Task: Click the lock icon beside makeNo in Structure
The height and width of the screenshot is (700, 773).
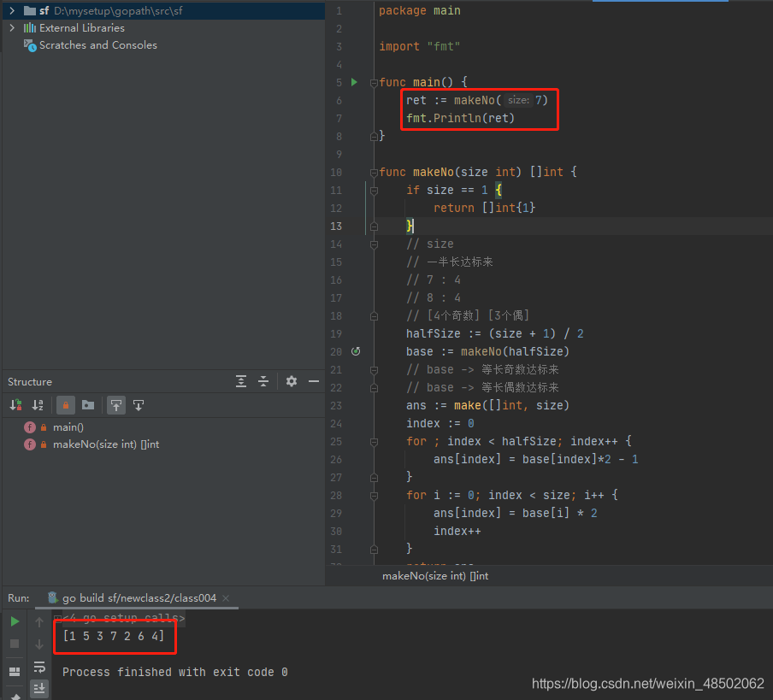Action: coord(44,444)
